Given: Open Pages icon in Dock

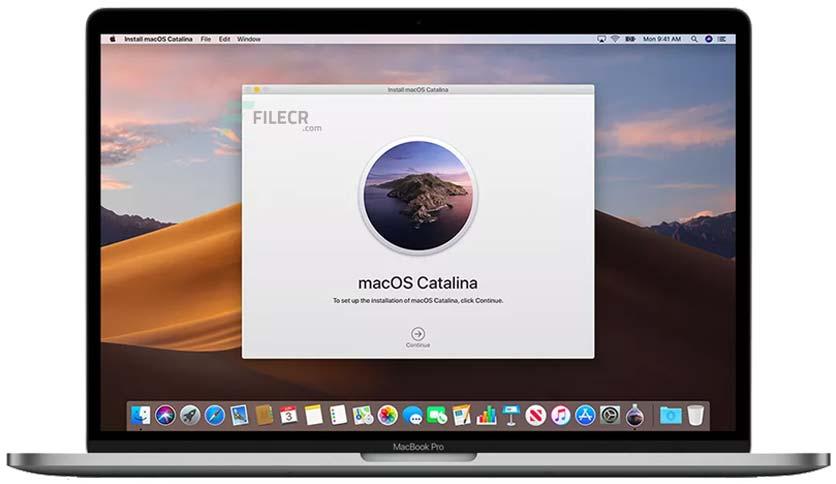Looking at the screenshot, I should coord(462,415).
